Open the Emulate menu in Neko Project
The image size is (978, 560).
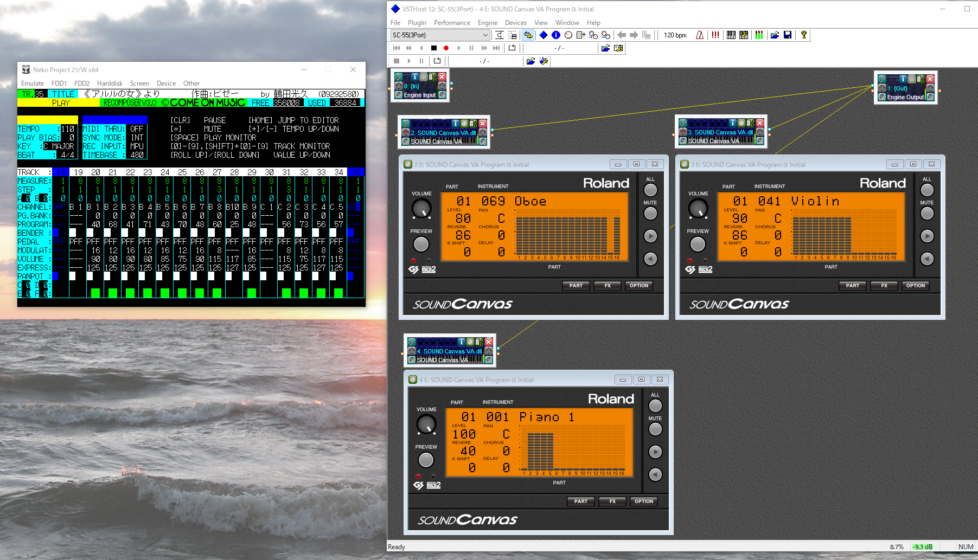point(33,83)
